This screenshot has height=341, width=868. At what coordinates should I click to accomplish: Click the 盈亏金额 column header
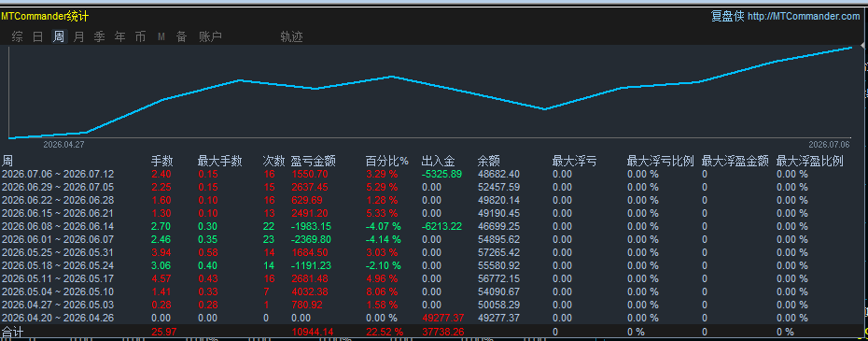314,162
